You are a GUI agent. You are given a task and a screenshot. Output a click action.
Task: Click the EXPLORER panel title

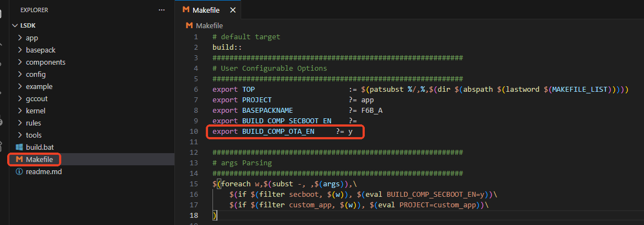click(34, 10)
